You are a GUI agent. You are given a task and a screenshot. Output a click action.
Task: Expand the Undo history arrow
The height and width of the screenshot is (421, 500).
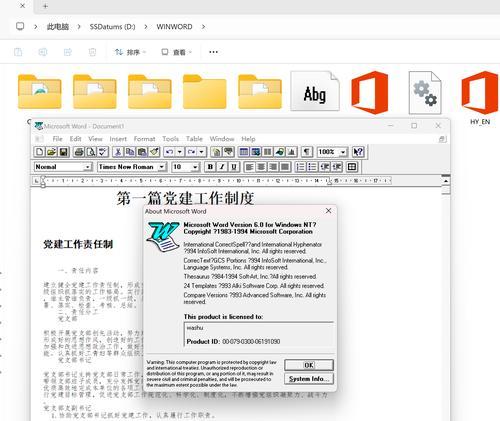click(180, 152)
